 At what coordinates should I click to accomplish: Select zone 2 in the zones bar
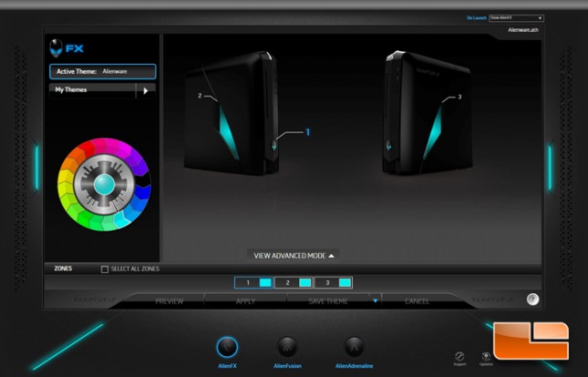click(x=294, y=282)
